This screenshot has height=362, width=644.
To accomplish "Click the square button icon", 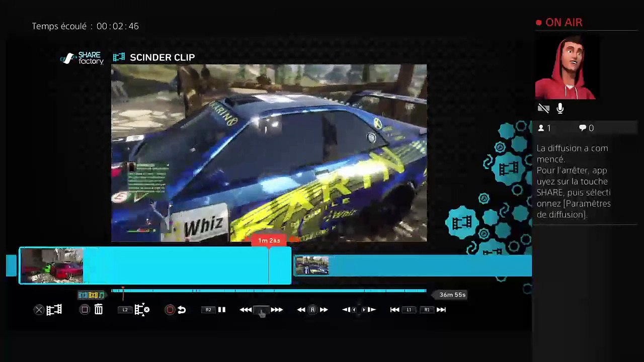I will [85, 310].
